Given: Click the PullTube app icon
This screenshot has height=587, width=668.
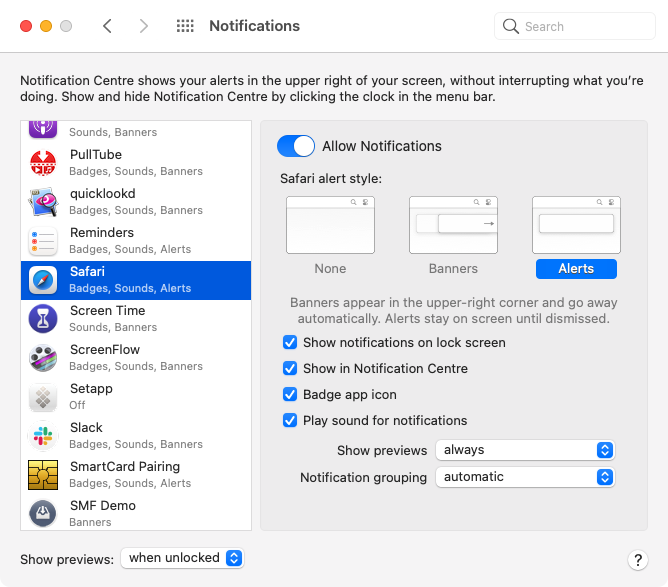Looking at the screenshot, I should 43,163.
